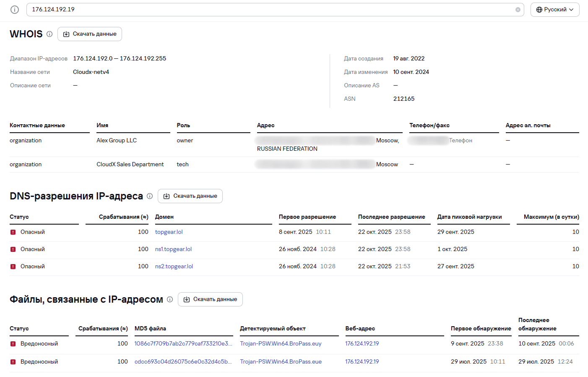The image size is (588, 377).
Task: Sort DNS table by Срабатывания column header
Action: pyautogui.click(x=123, y=217)
